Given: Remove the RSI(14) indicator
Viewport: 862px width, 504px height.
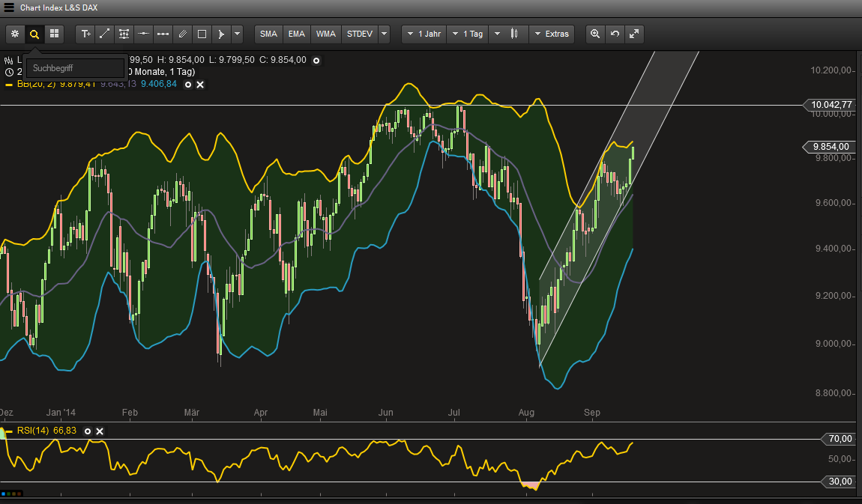Looking at the screenshot, I should point(100,431).
